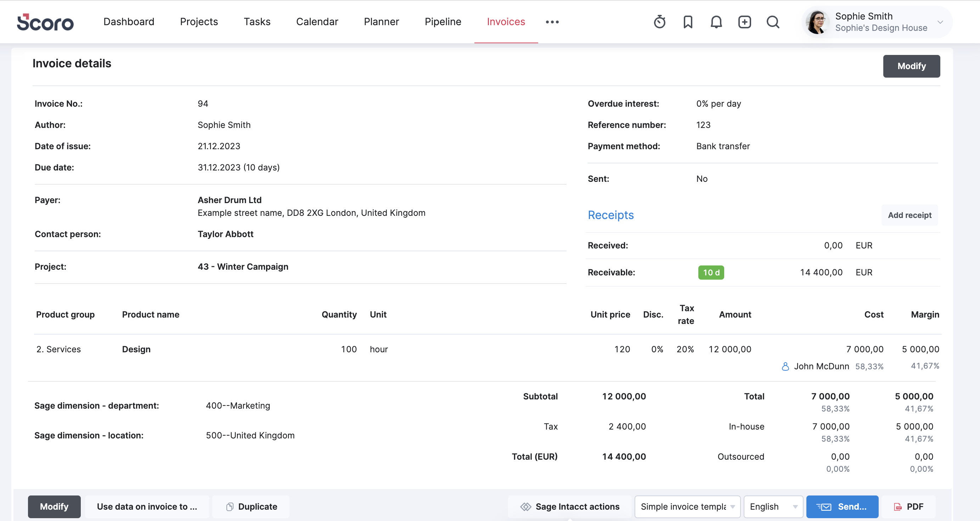Open the notifications bell
The height and width of the screenshot is (521, 980).
pyautogui.click(x=716, y=22)
